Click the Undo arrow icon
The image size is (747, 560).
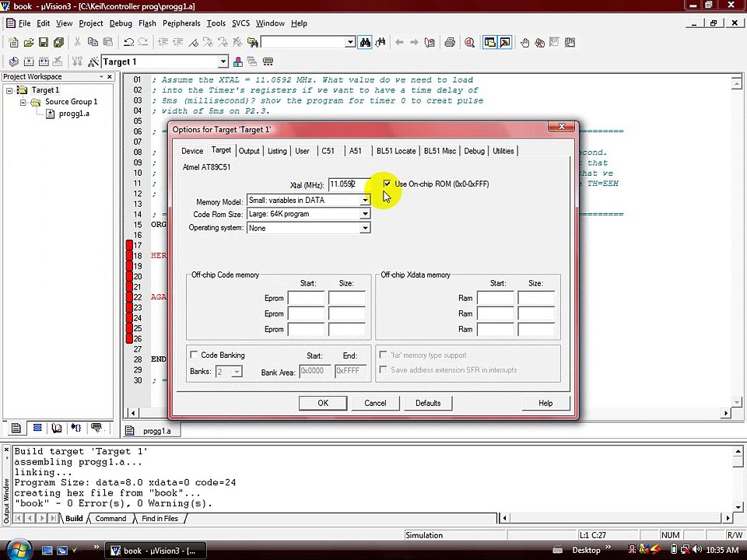(128, 42)
